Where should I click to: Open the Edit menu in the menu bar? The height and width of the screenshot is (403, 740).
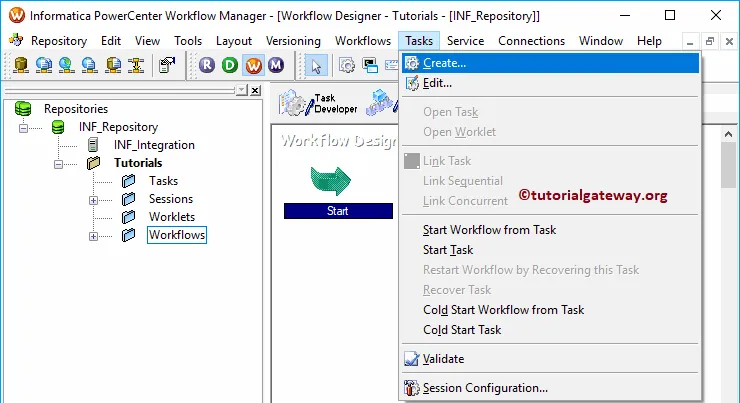coord(111,41)
